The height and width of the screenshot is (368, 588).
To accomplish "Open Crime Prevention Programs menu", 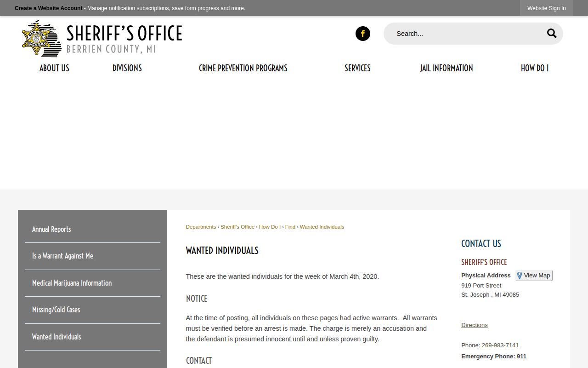I will tap(243, 68).
